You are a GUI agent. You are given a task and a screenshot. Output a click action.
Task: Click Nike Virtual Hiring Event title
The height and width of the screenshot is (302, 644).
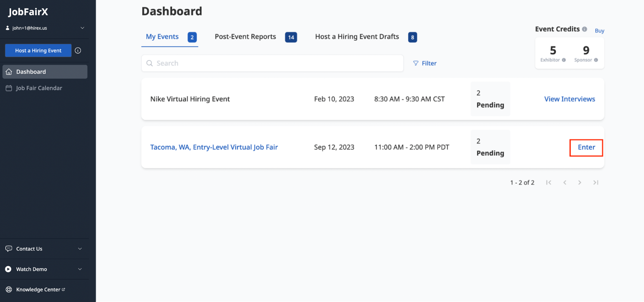coord(190,99)
